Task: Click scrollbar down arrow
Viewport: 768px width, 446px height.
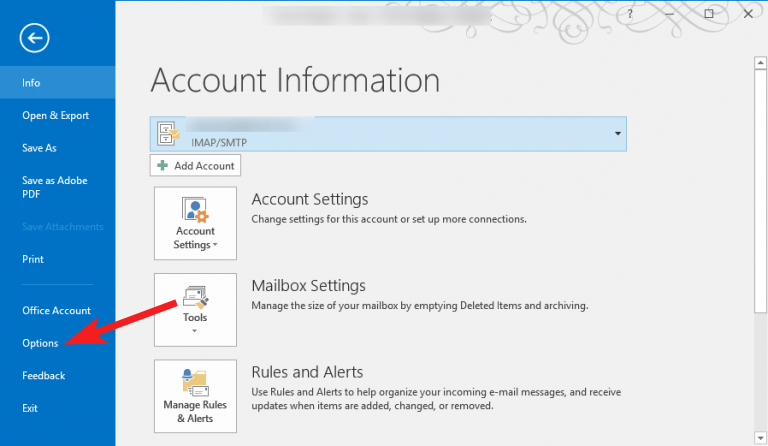Action: [x=760, y=438]
